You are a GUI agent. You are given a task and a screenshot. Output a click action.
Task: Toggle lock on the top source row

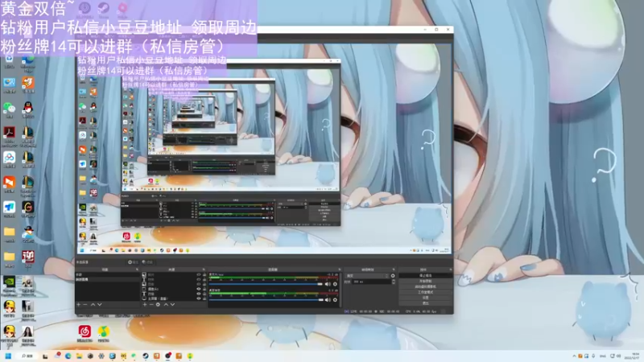click(204, 274)
